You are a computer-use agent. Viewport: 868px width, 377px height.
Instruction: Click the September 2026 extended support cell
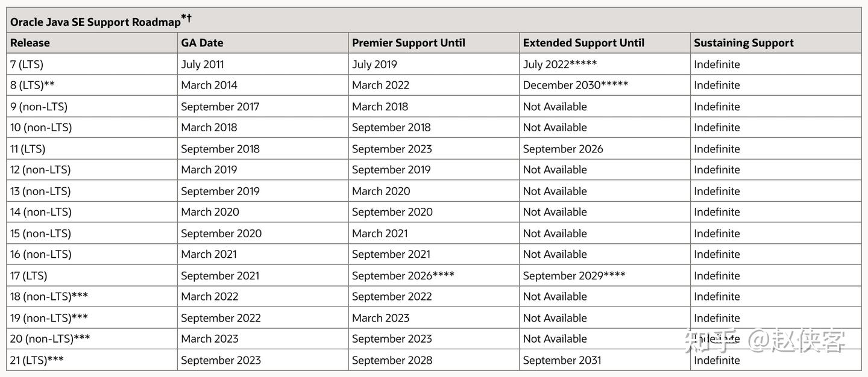(562, 149)
